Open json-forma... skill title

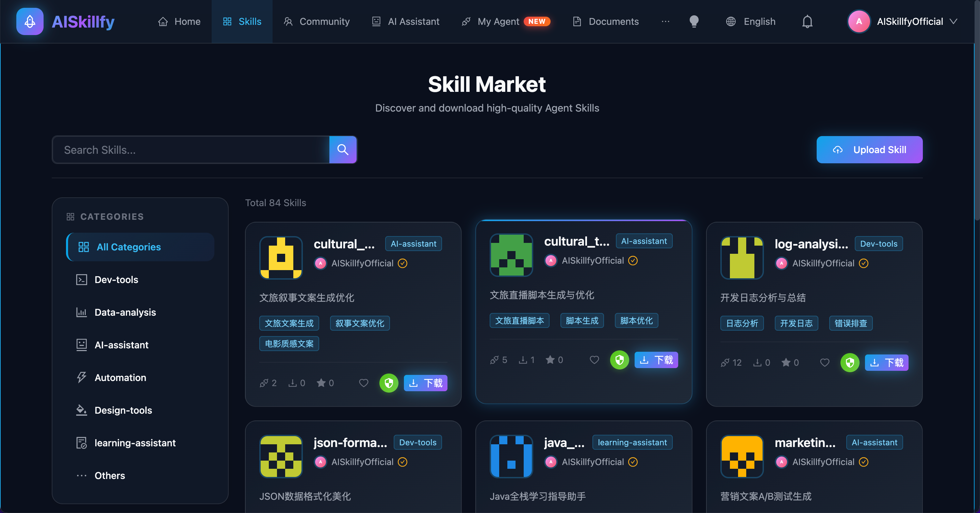[350, 443]
